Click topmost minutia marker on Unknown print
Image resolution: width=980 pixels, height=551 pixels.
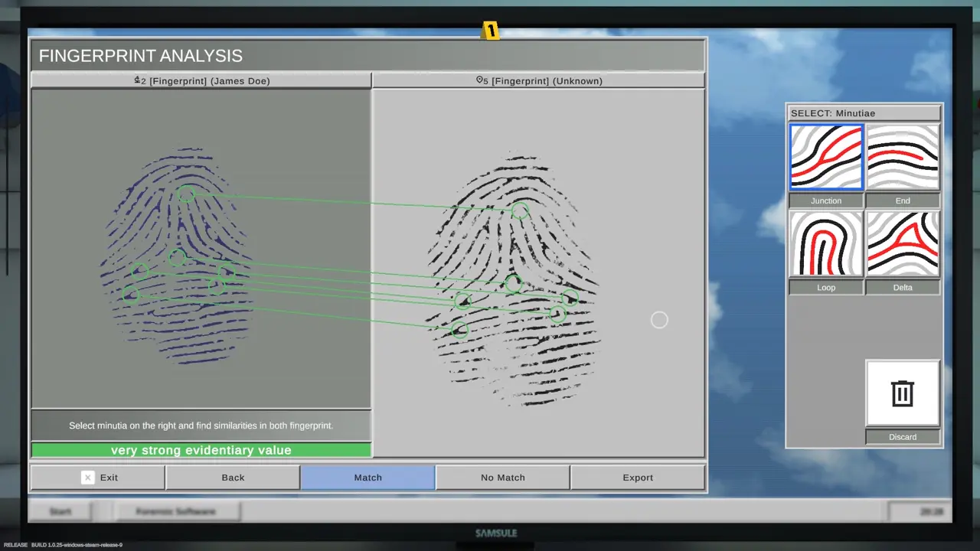[520, 210]
